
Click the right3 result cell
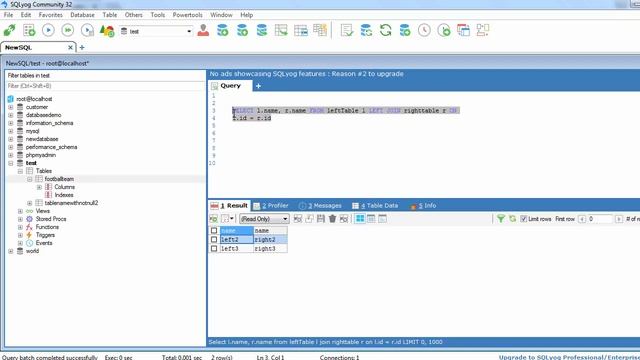tap(270, 248)
